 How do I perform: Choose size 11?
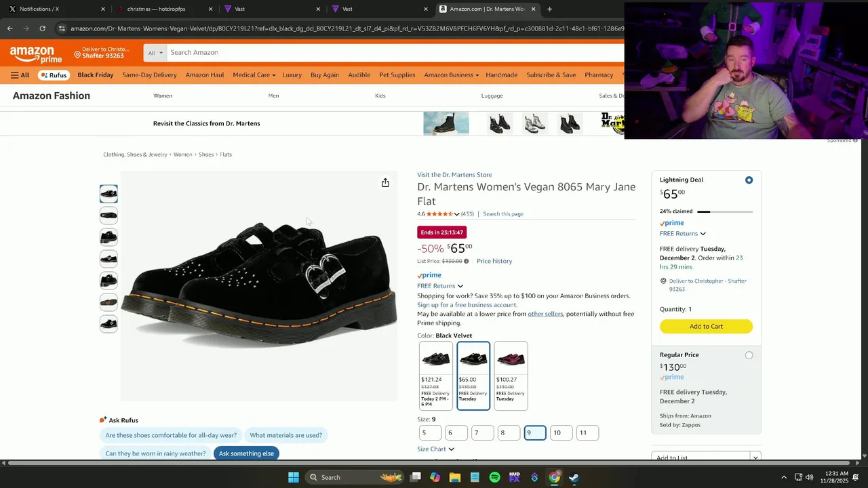point(587,432)
